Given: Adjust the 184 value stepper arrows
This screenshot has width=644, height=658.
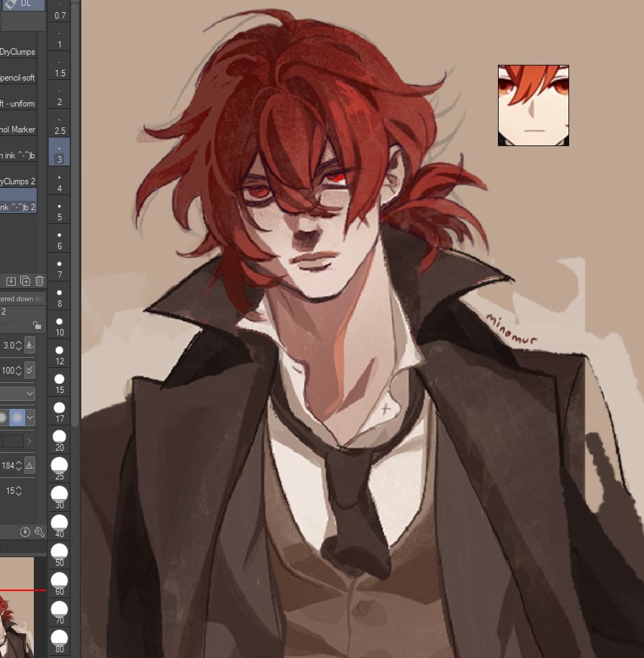Looking at the screenshot, I should [19, 466].
